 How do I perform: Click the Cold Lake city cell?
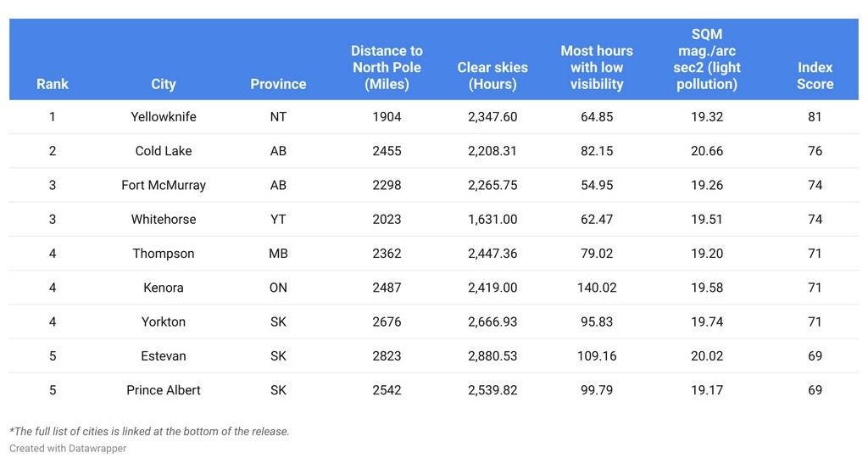tap(164, 151)
